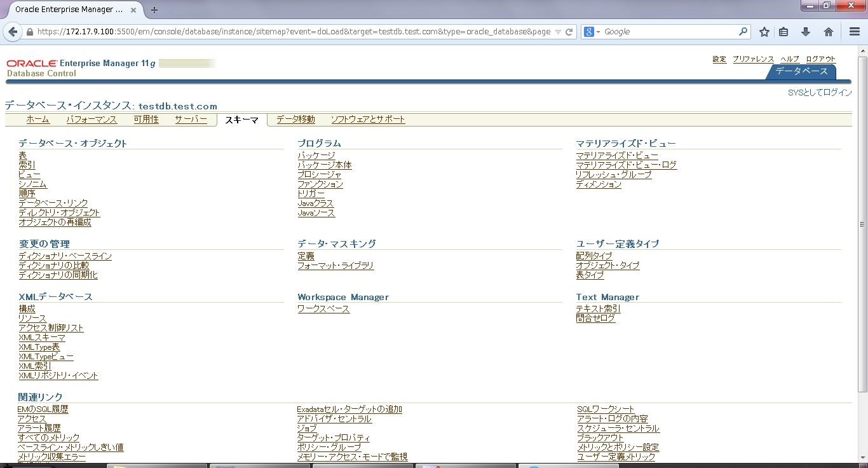Viewport: 868px width, 468px height.
Task: Open the プリファレンス link
Action: (x=753, y=59)
